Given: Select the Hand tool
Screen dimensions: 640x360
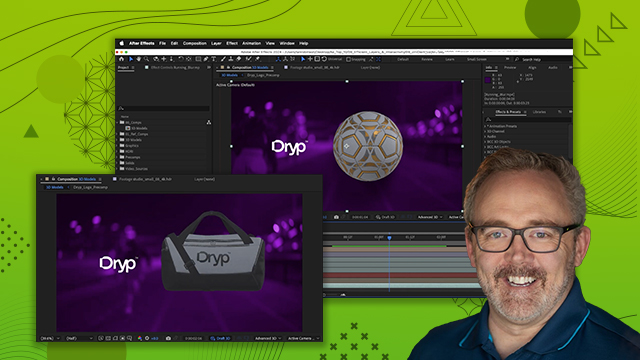Looking at the screenshot, I should [138, 59].
